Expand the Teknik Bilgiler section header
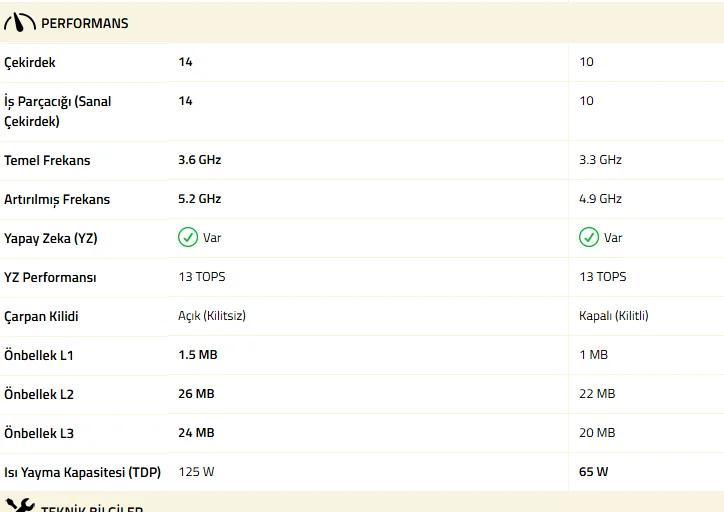 pos(91,508)
